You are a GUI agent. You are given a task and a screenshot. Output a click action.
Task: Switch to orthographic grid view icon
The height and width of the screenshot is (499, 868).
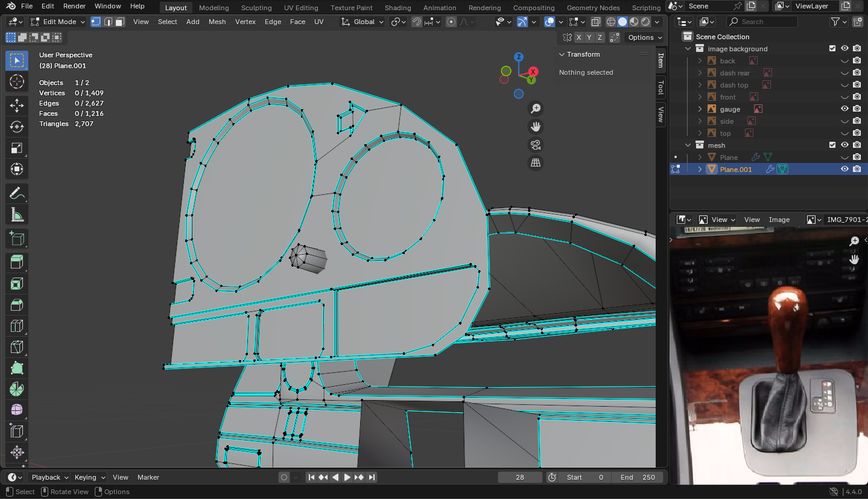click(x=535, y=163)
